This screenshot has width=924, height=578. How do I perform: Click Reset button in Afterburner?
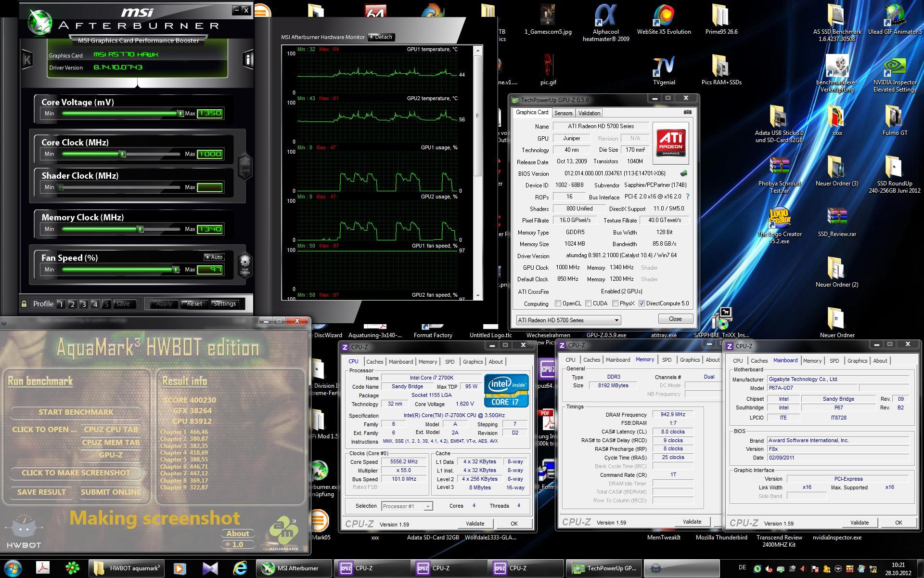194,304
